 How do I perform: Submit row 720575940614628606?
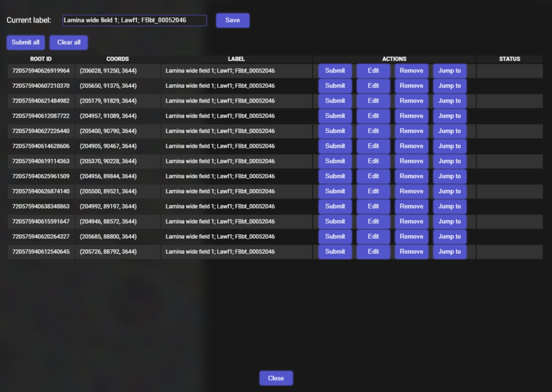coord(335,146)
